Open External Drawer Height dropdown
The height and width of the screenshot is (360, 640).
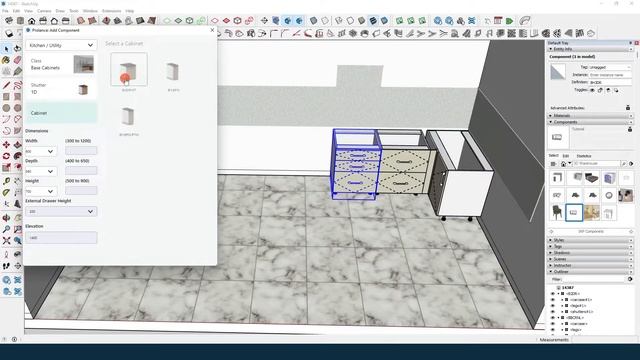(x=61, y=211)
